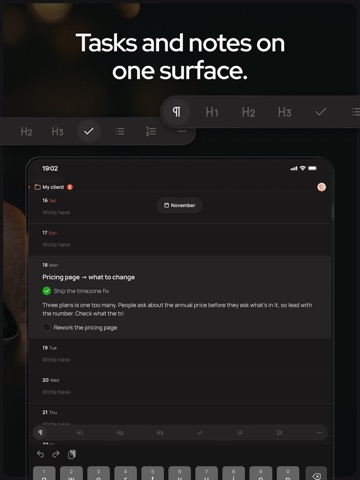
Task: Click 'Write here' under 16 Sat
Action: (x=56, y=213)
